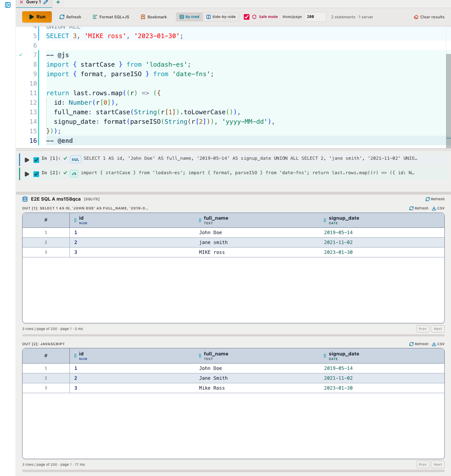Click the Bookmark button
The width and height of the screenshot is (451, 476).
(154, 17)
